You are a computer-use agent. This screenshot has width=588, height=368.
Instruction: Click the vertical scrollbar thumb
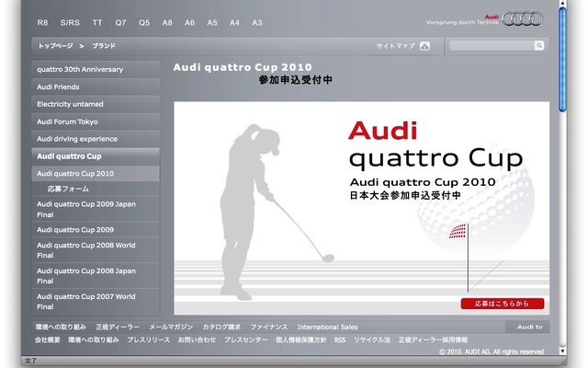click(x=562, y=60)
